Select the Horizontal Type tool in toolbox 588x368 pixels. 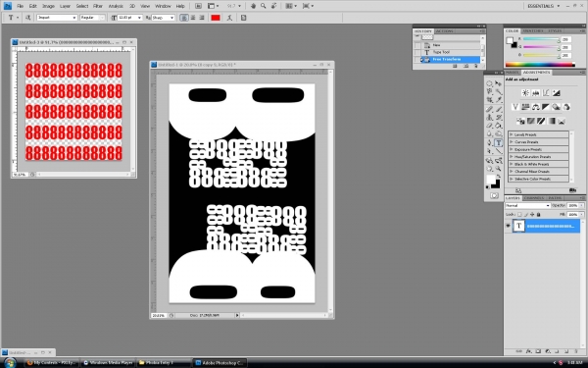tap(499, 142)
